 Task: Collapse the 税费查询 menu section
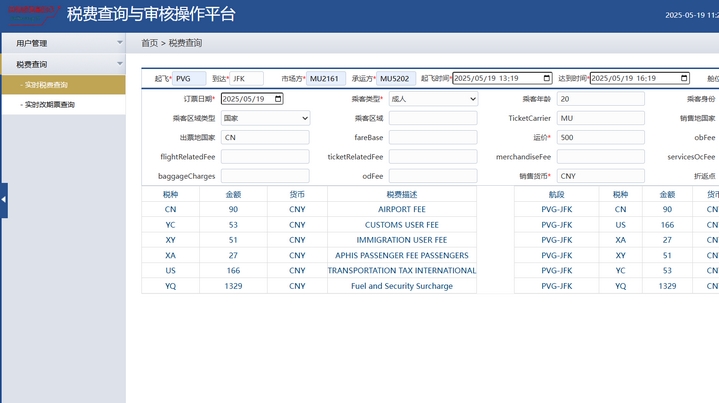(x=120, y=64)
